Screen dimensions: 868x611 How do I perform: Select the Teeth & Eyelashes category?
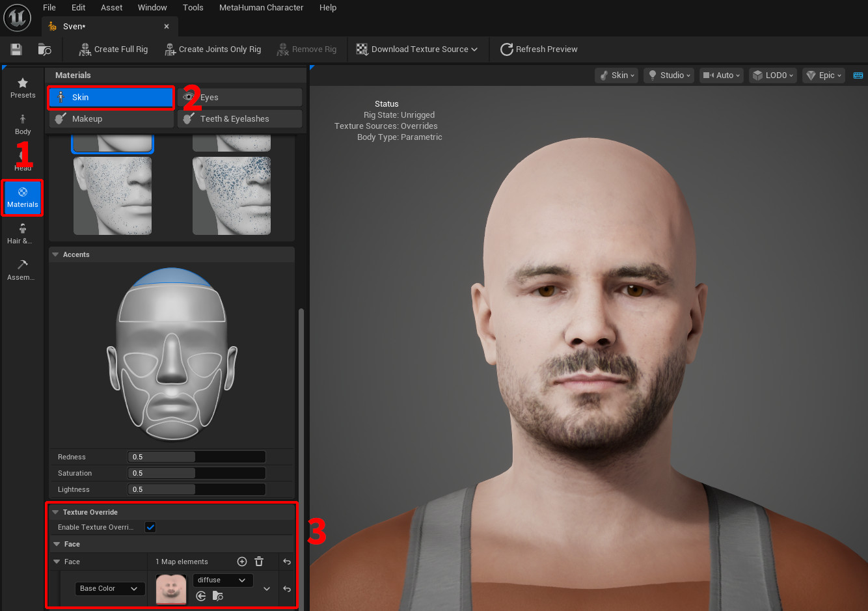click(x=239, y=119)
